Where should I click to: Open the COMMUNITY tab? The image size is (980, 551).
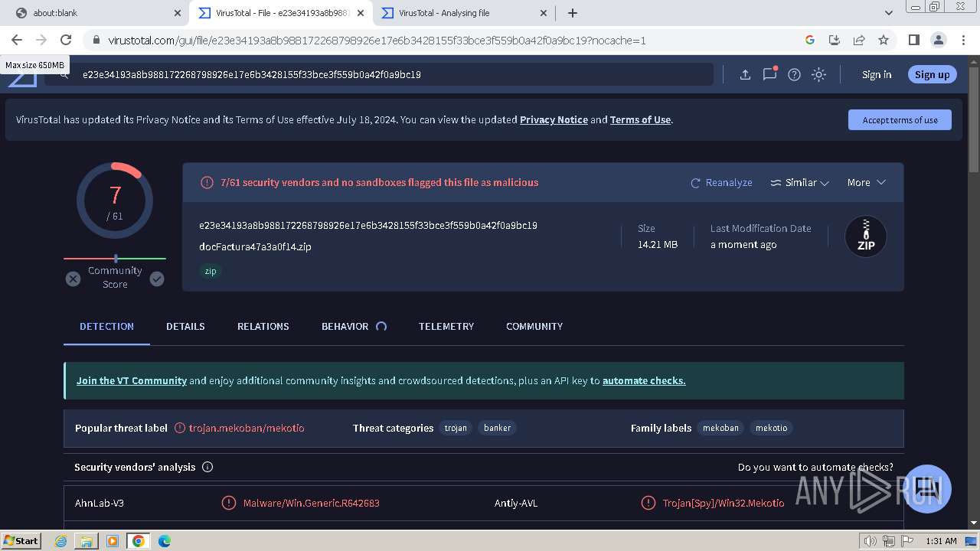pos(534,326)
